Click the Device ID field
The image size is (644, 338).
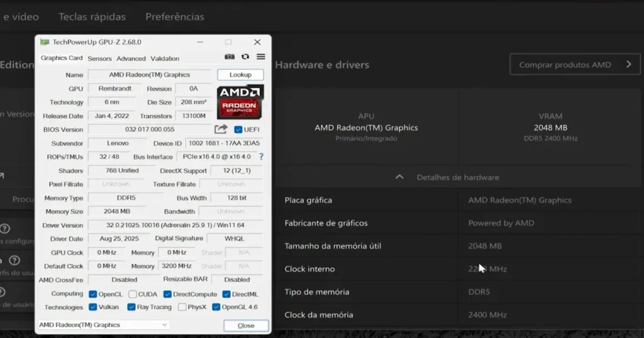pos(224,143)
